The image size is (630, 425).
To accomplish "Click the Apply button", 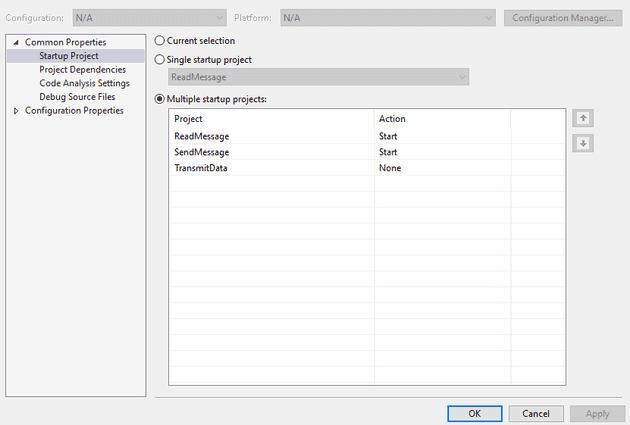I will tap(597, 413).
